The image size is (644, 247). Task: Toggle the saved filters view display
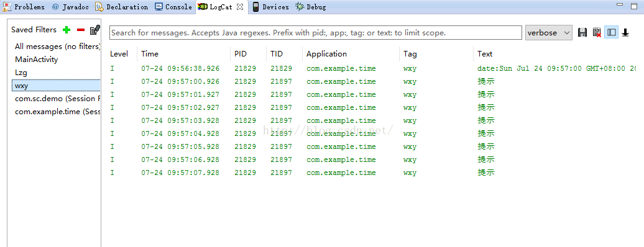[x=612, y=32]
